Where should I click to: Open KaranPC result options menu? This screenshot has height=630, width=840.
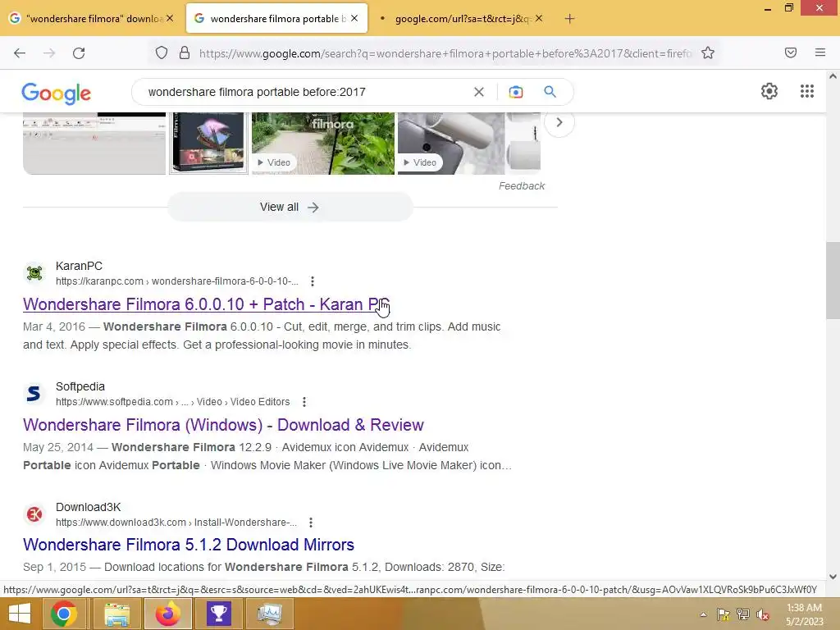313,281
